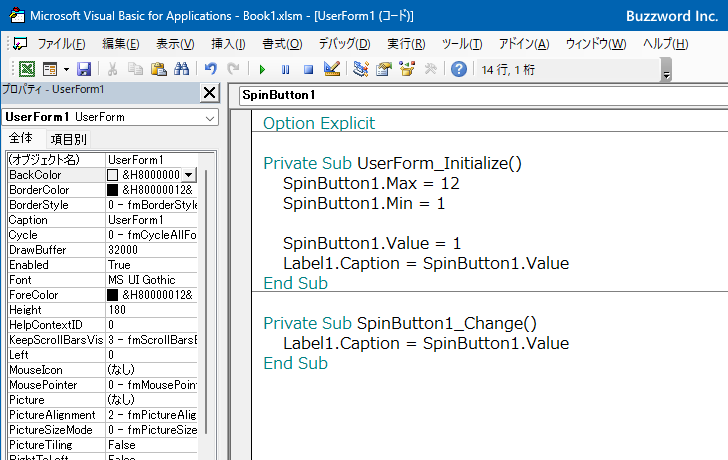
Task: Open Find with the binoculars icon
Action: [182, 69]
